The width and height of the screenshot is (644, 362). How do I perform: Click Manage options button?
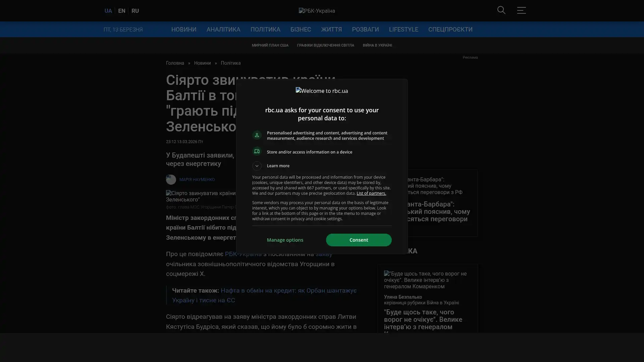tap(285, 240)
